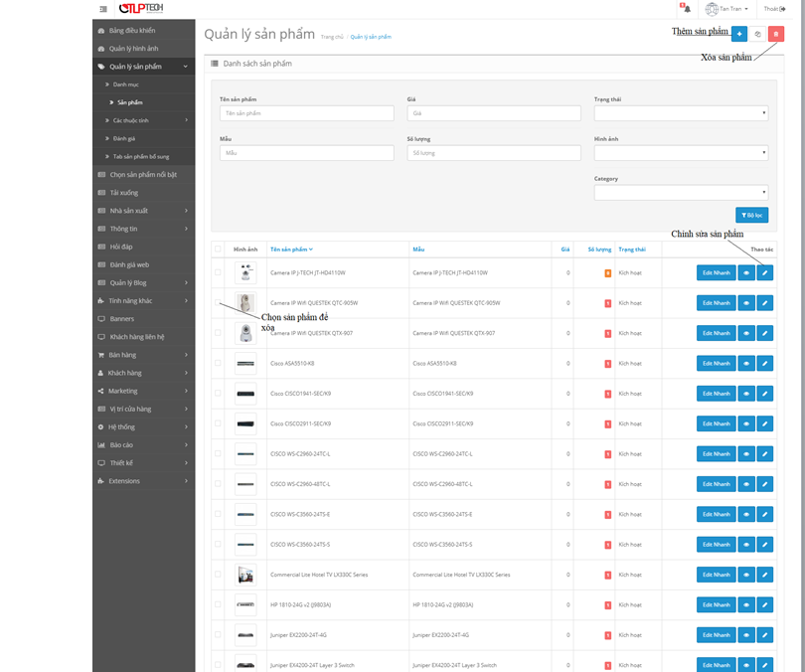Open Đánh giá in the sidebar submenu
Viewport: 805px width, 672px height.
[x=144, y=138]
